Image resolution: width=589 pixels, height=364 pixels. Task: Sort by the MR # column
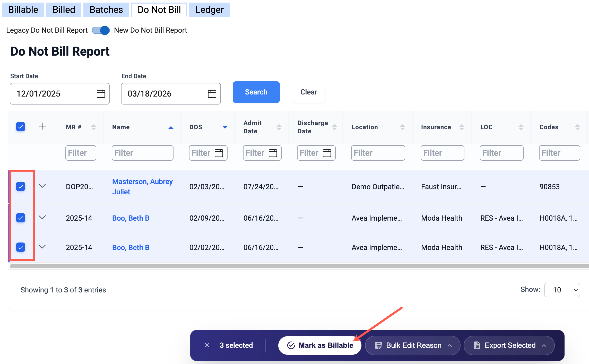point(94,127)
